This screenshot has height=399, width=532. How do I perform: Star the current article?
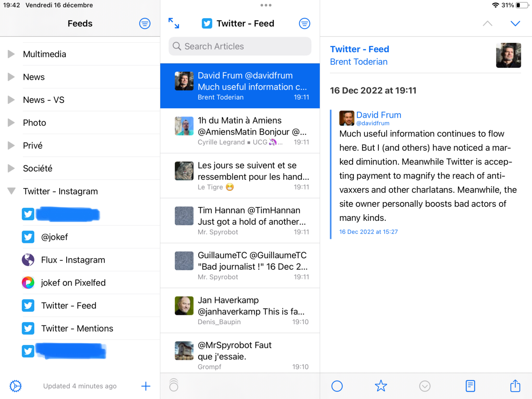point(381,386)
